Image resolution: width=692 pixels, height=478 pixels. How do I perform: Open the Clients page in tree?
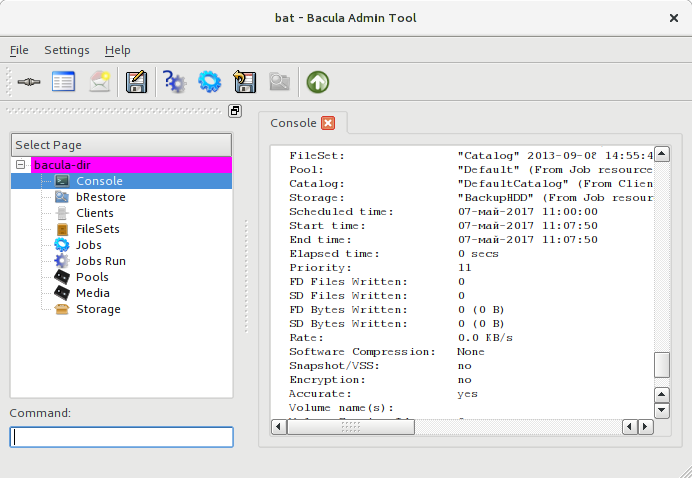(x=94, y=213)
